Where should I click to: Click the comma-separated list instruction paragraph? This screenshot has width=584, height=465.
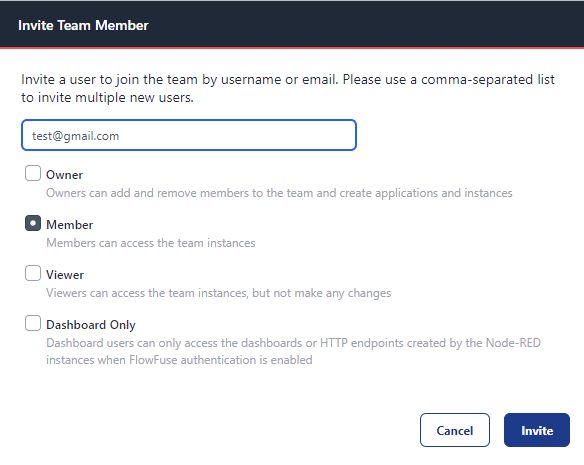tap(288, 88)
